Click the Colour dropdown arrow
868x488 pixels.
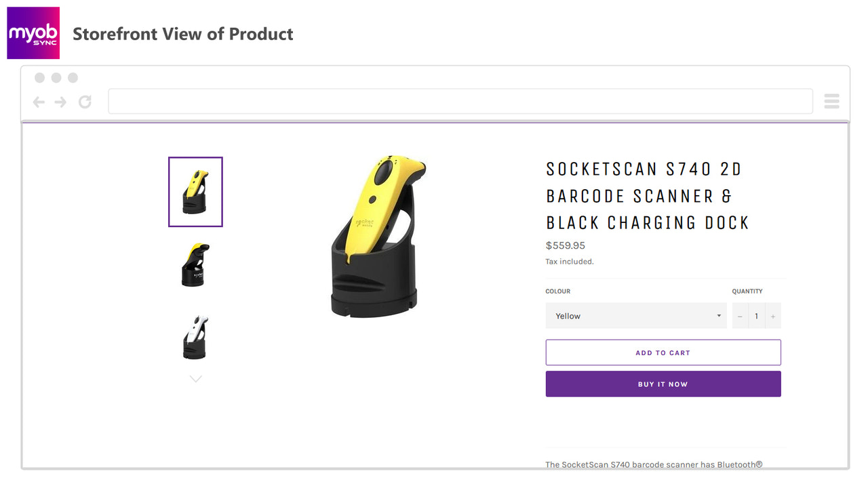[718, 316]
